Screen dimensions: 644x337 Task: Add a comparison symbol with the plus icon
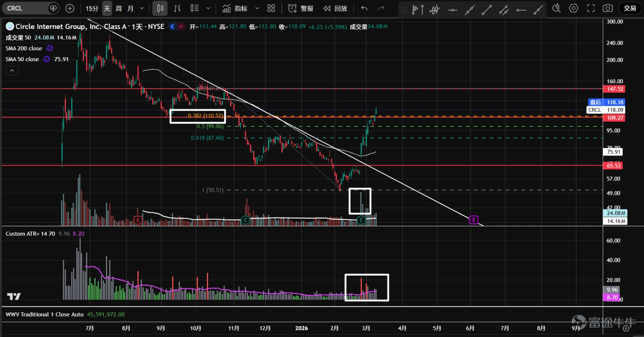pos(70,8)
